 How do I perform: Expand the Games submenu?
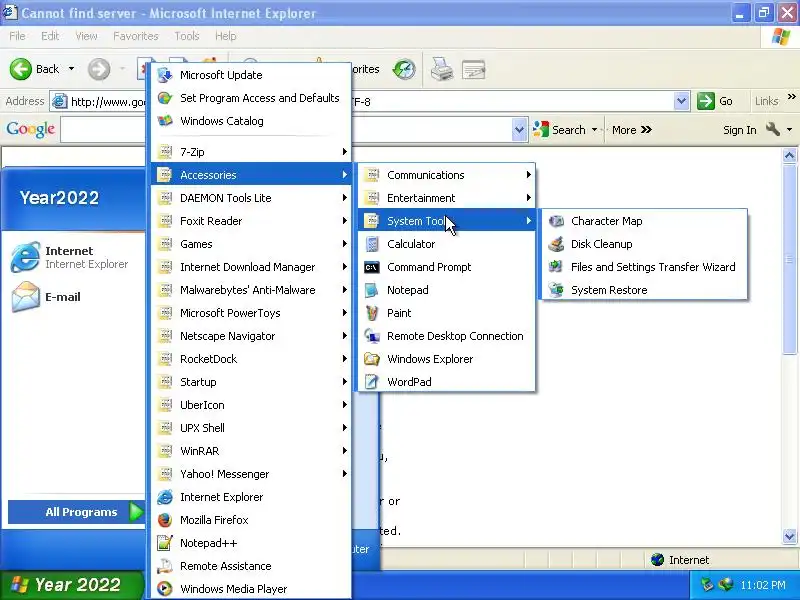[251, 244]
